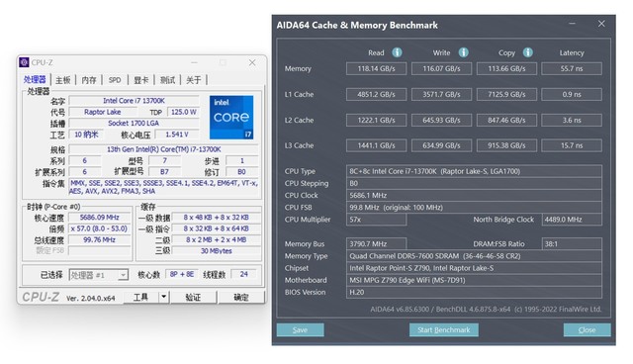633x364 pixels.
Task: Click L2 Cache Copy value 847.46 GB/s
Action: [506, 121]
